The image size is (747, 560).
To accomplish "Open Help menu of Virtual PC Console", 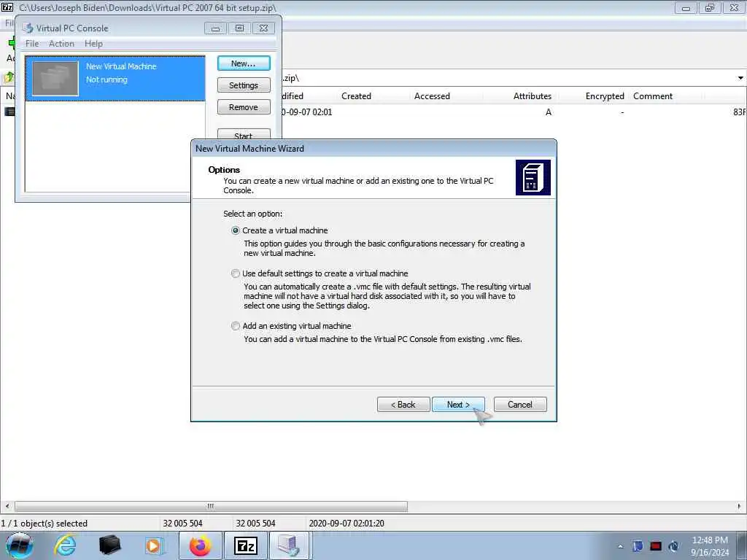I will (x=93, y=43).
